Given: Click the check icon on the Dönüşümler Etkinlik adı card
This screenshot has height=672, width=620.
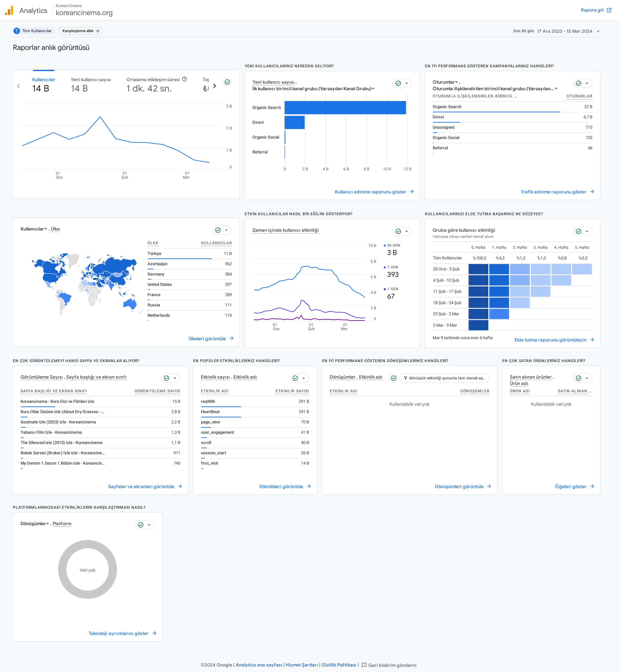Looking at the screenshot, I should (394, 378).
